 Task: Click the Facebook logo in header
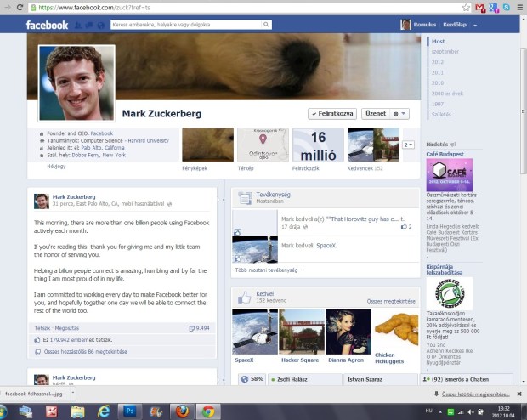[x=47, y=25]
